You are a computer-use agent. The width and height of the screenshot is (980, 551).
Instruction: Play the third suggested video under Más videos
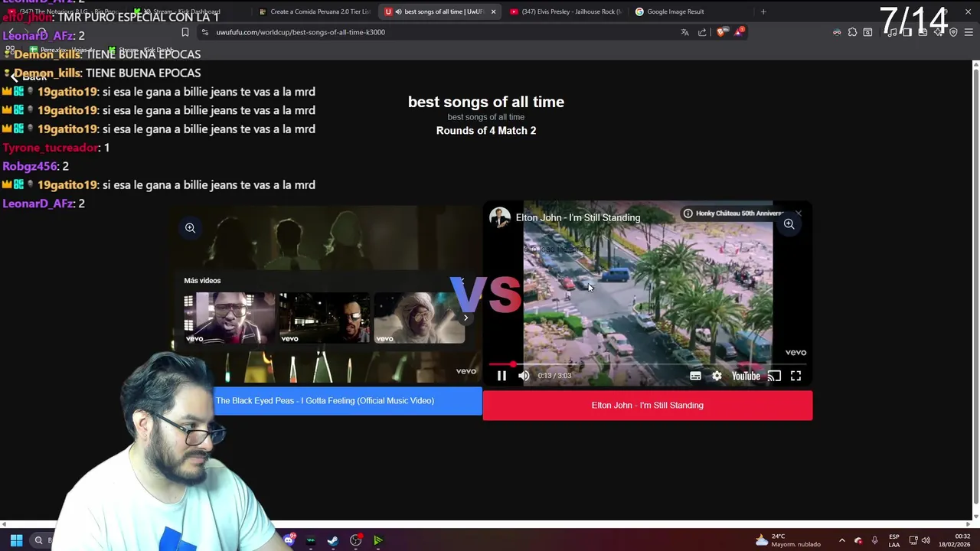[419, 318]
